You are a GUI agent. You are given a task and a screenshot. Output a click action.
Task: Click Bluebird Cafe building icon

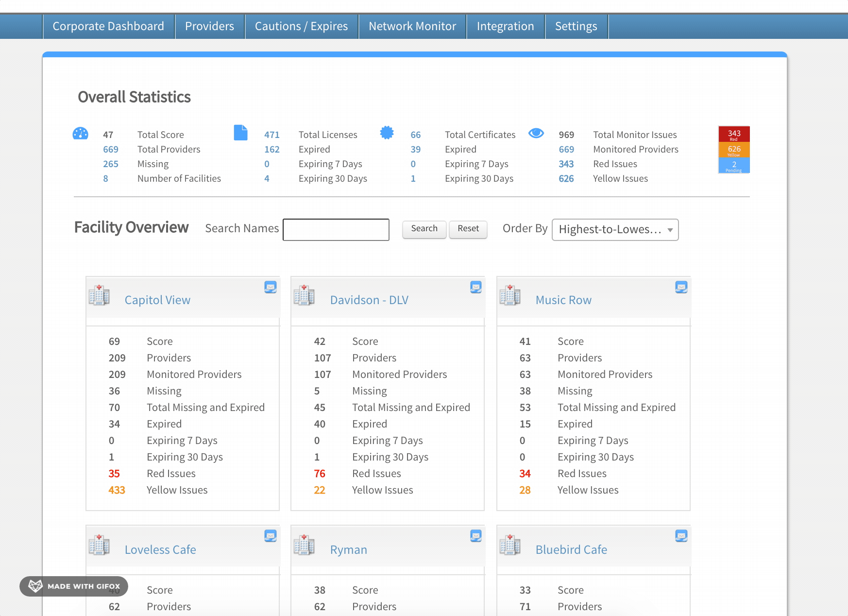(510, 545)
